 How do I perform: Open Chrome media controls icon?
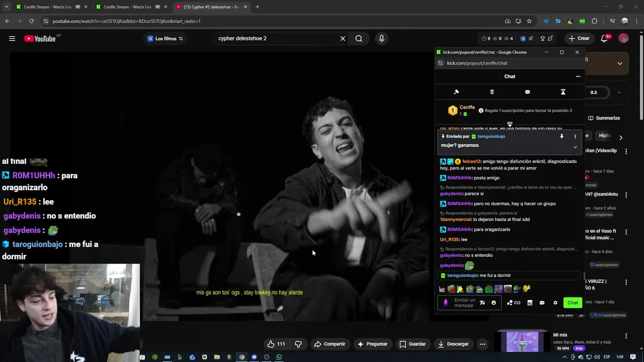point(612,21)
